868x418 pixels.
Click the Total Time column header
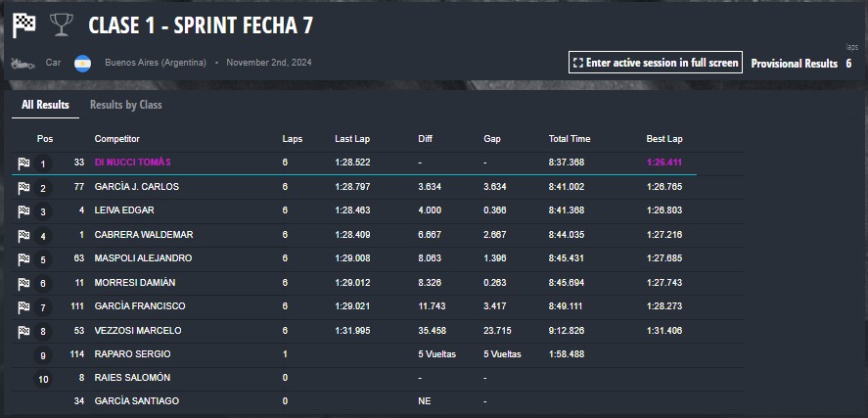[x=570, y=139]
